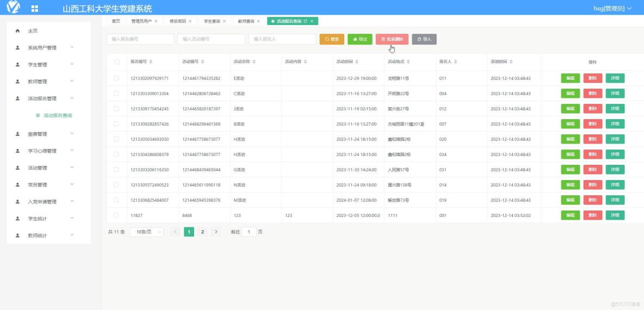Image resolution: width=644 pixels, height=310 pixels.
Task: Expand the 教师管理 sidebar menu
Action: pyautogui.click(x=72, y=81)
